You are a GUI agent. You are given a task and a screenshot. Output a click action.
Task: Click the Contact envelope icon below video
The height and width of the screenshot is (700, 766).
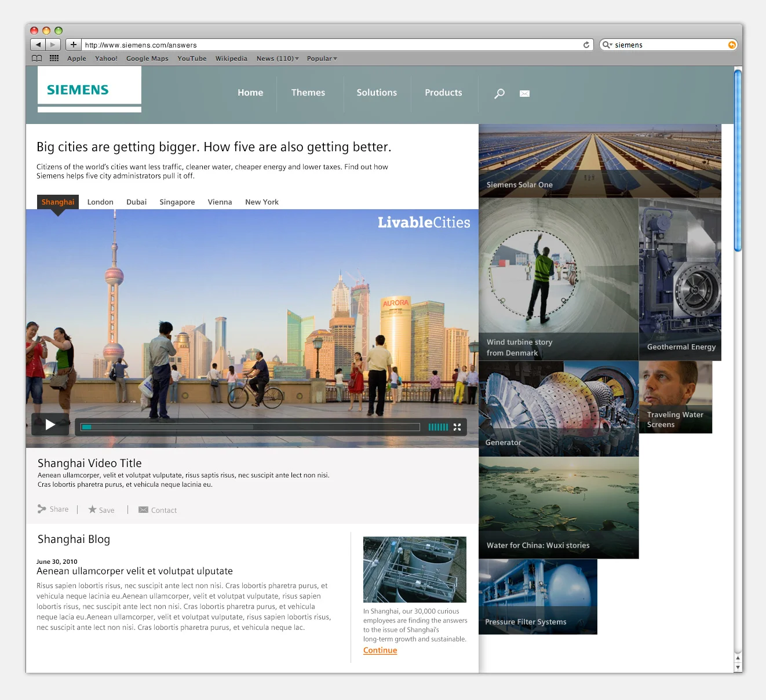pyautogui.click(x=143, y=510)
